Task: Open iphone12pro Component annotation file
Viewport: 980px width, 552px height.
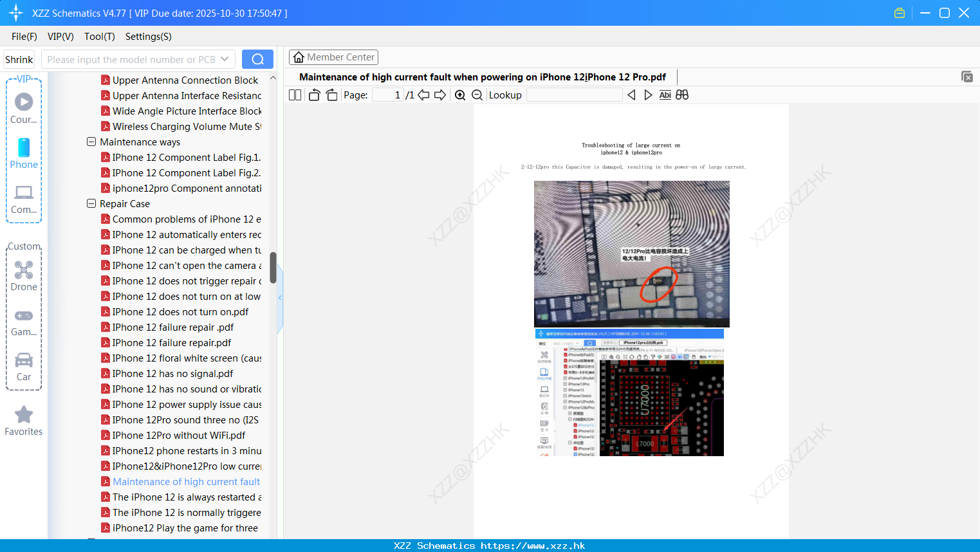Action: tap(181, 188)
